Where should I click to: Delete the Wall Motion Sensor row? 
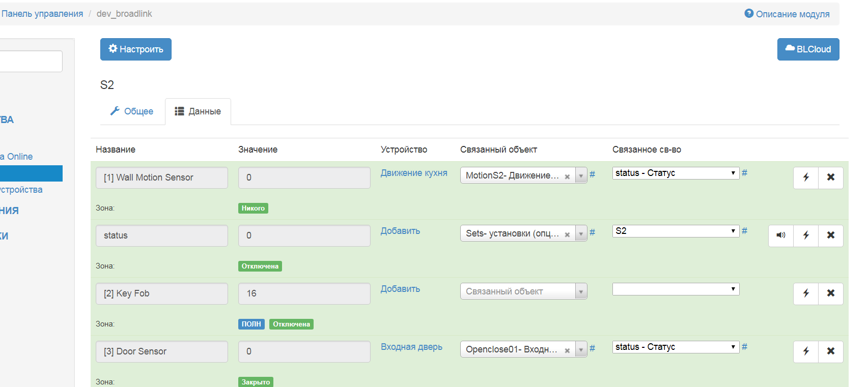(x=831, y=177)
